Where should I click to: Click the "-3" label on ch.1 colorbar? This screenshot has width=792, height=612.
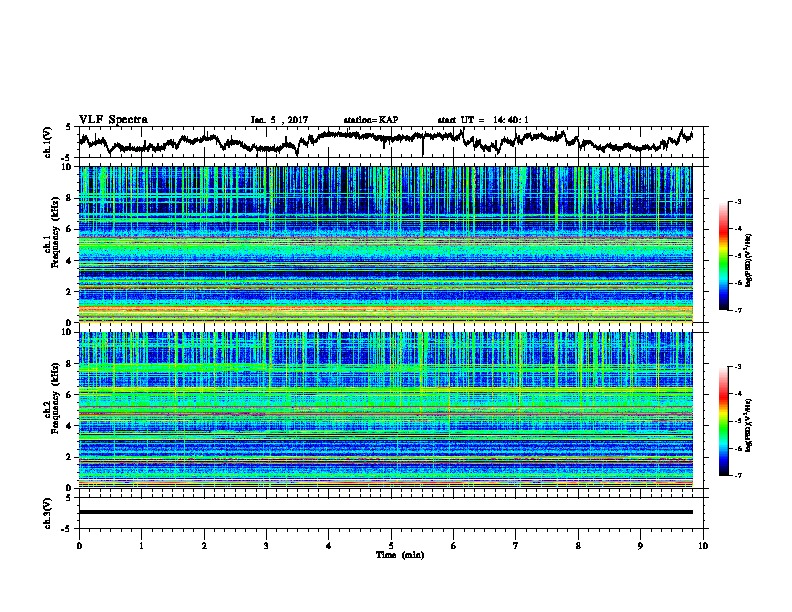point(737,201)
